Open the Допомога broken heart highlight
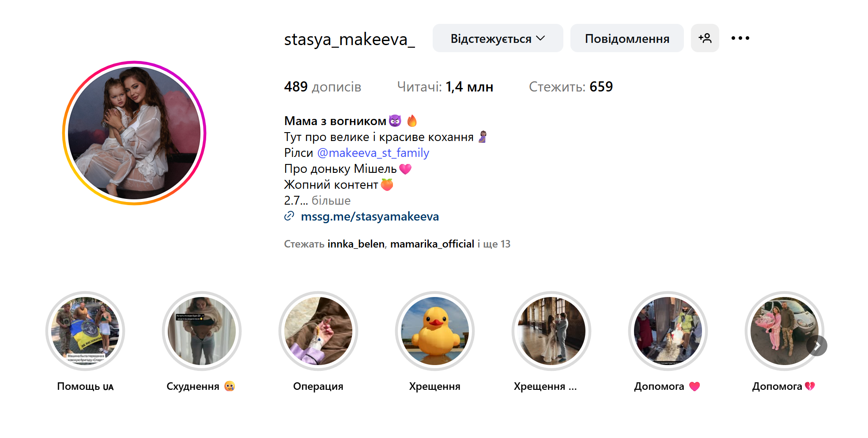The width and height of the screenshot is (868, 438). coord(785,331)
